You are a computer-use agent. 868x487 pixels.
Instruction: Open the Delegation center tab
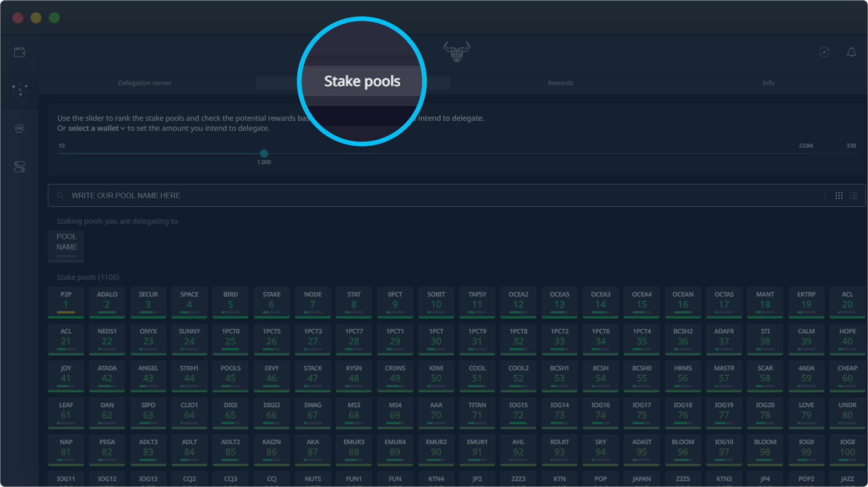[145, 83]
